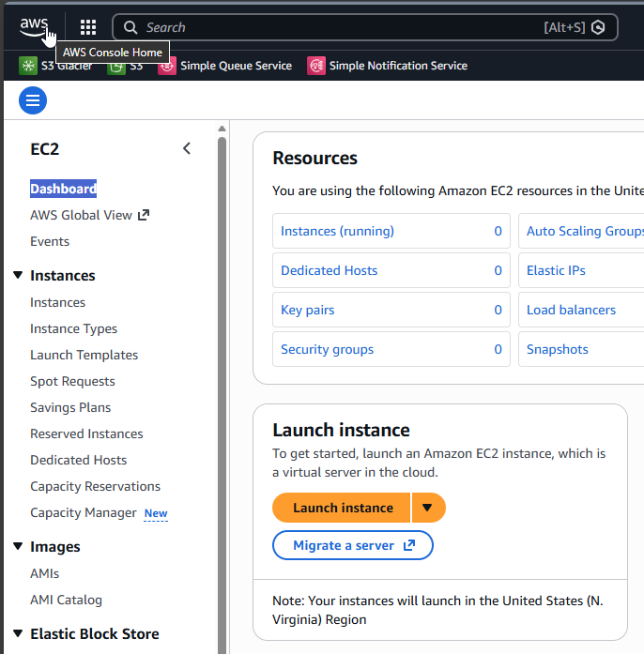644x654 pixels.
Task: Open AMI Catalog in sidebar
Action: pyautogui.click(x=66, y=600)
